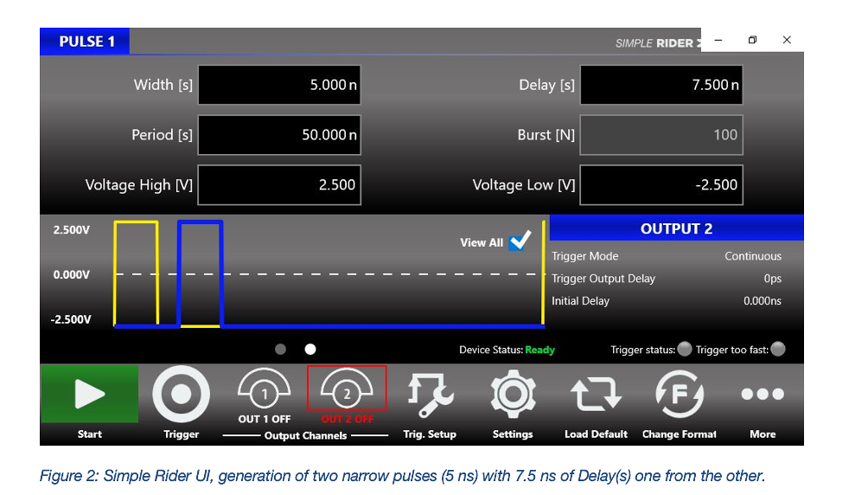Click the Trigger Output Delay value 0ps

click(x=772, y=279)
